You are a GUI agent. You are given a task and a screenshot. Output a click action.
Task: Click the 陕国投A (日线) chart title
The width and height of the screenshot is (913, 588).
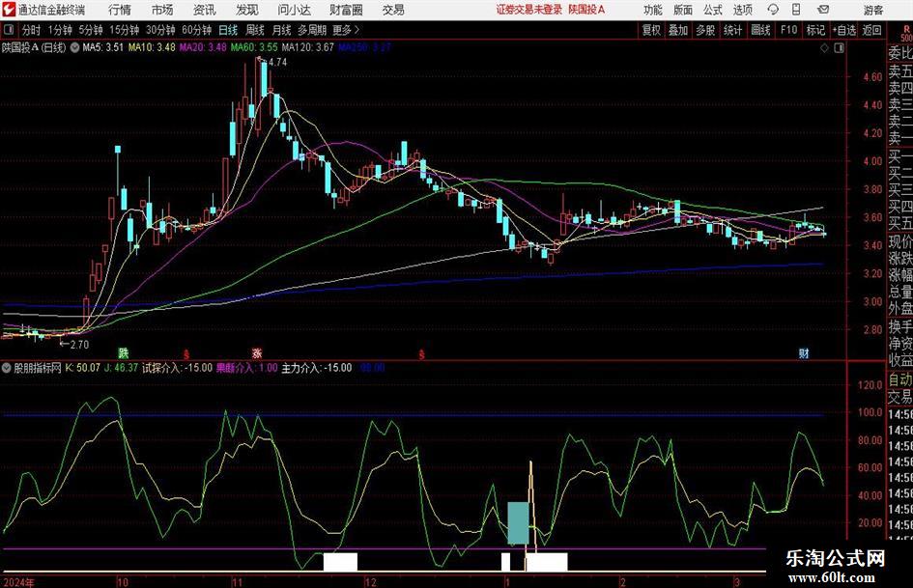(x=34, y=47)
